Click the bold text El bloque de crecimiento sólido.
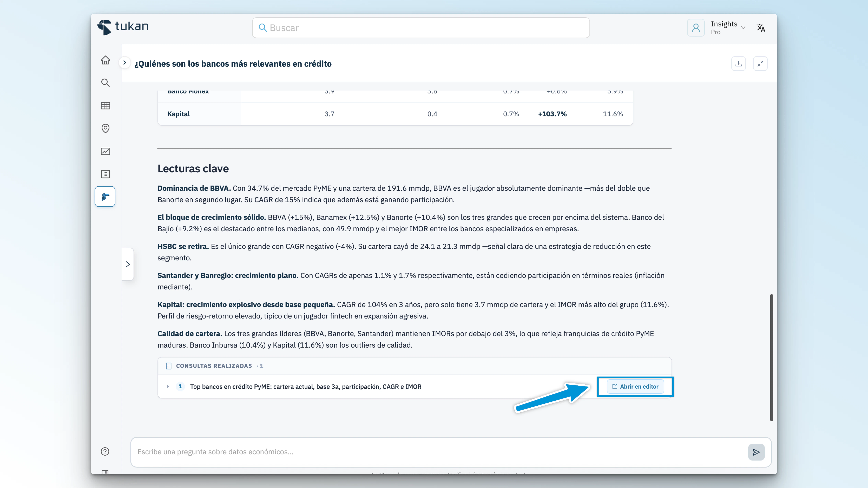The width and height of the screenshot is (868, 488). [212, 217]
